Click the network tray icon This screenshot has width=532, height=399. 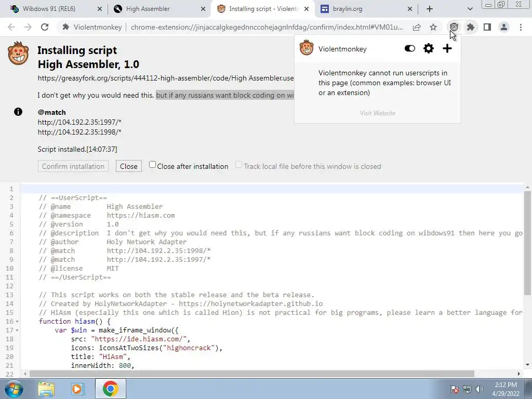tap(467, 389)
